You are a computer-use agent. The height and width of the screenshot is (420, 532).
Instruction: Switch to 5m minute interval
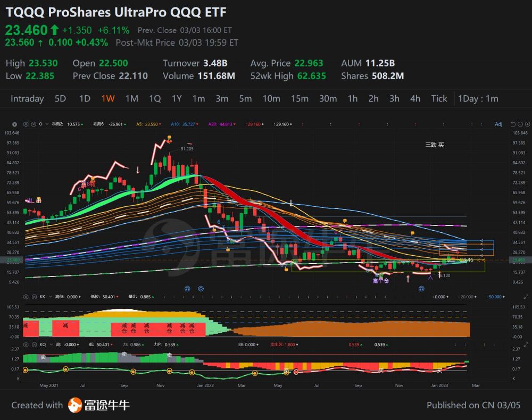coord(245,99)
